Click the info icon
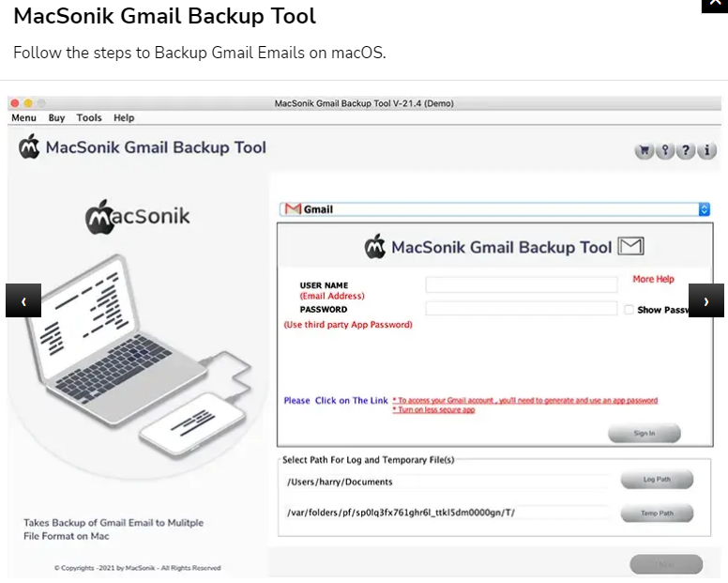This screenshot has height=583, width=728. point(706,150)
